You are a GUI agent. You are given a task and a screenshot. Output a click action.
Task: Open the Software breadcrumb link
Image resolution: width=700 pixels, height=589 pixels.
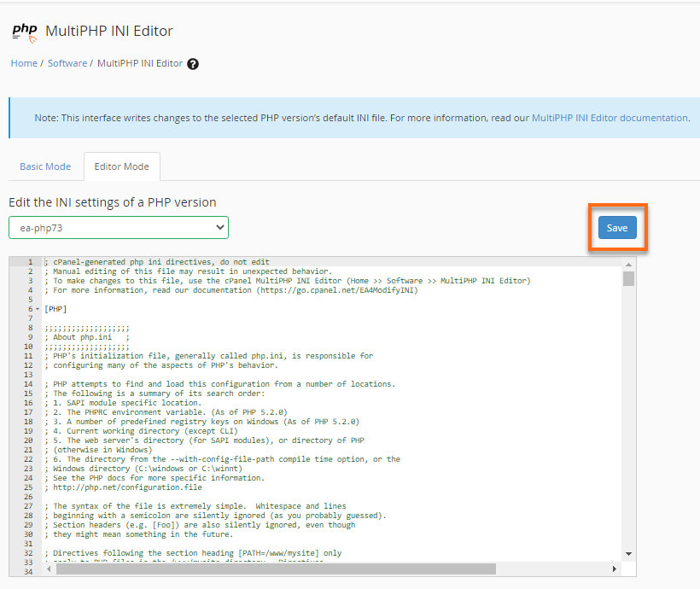click(x=67, y=63)
